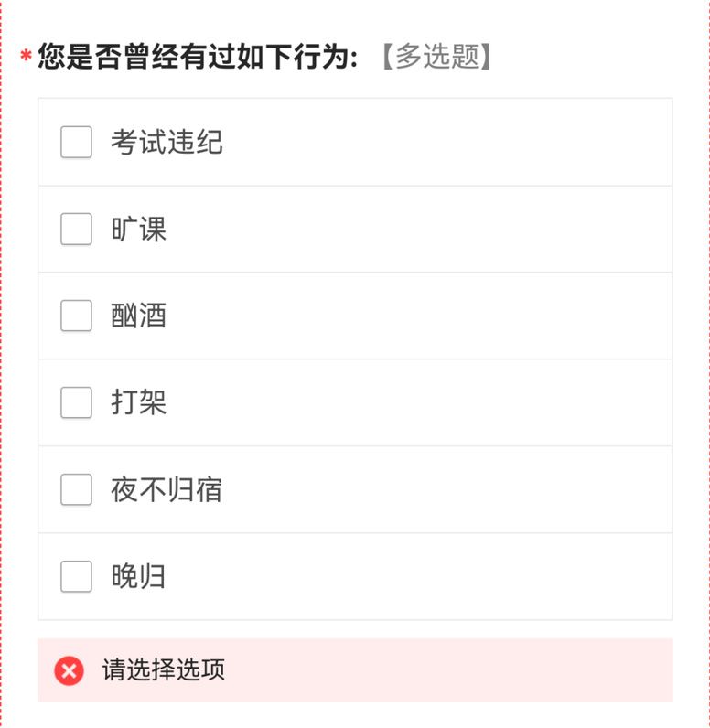Click the 夜不归宿 option text
The image size is (710, 728).
(x=167, y=489)
